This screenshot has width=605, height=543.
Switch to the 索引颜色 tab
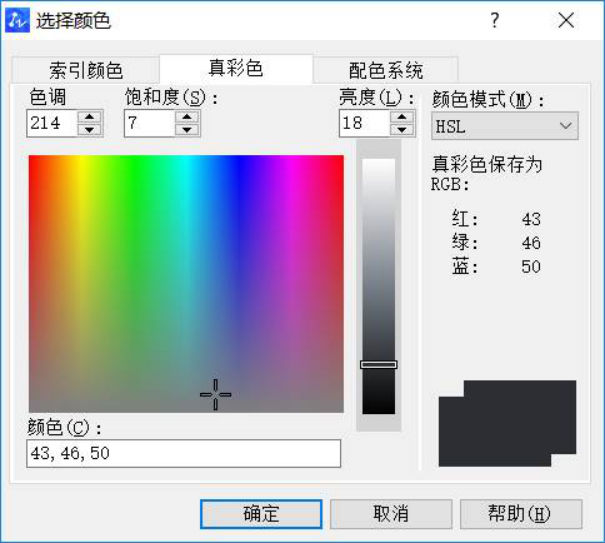[x=86, y=71]
